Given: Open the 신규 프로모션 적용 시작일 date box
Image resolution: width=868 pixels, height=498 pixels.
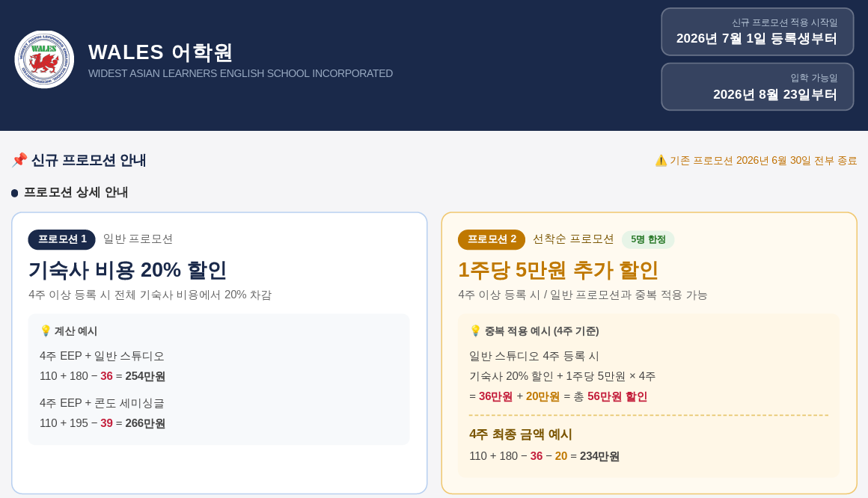Looking at the screenshot, I should coord(757,32).
